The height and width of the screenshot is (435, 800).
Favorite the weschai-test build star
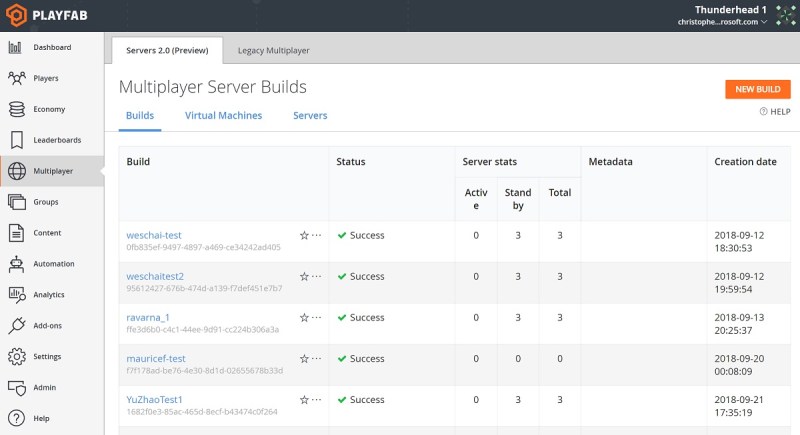pos(304,235)
